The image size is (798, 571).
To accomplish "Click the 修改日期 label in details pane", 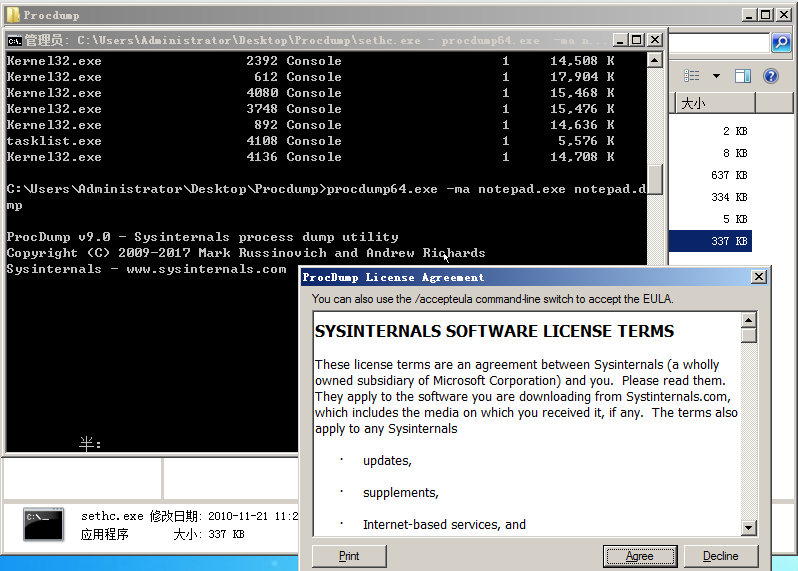I will tap(176, 516).
